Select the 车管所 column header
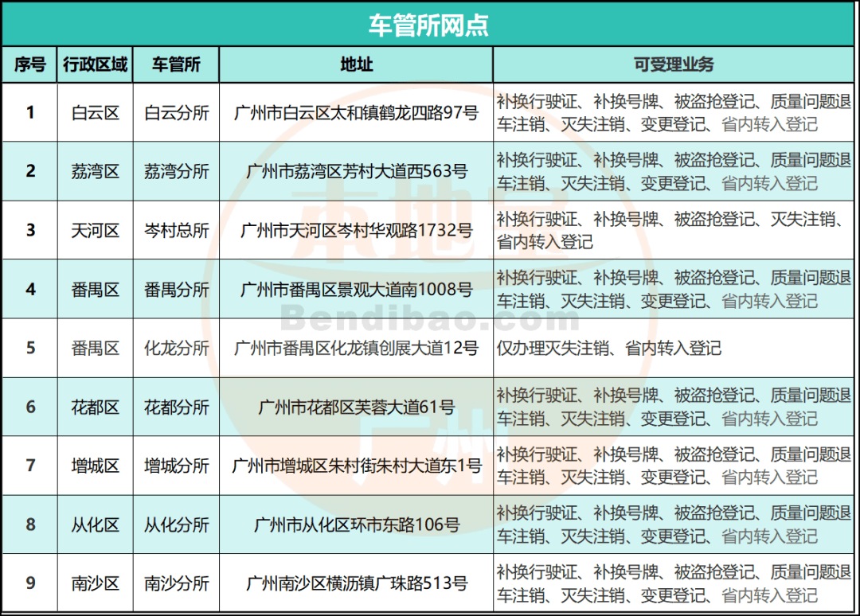Image resolution: width=860 pixels, height=616 pixels. (176, 65)
